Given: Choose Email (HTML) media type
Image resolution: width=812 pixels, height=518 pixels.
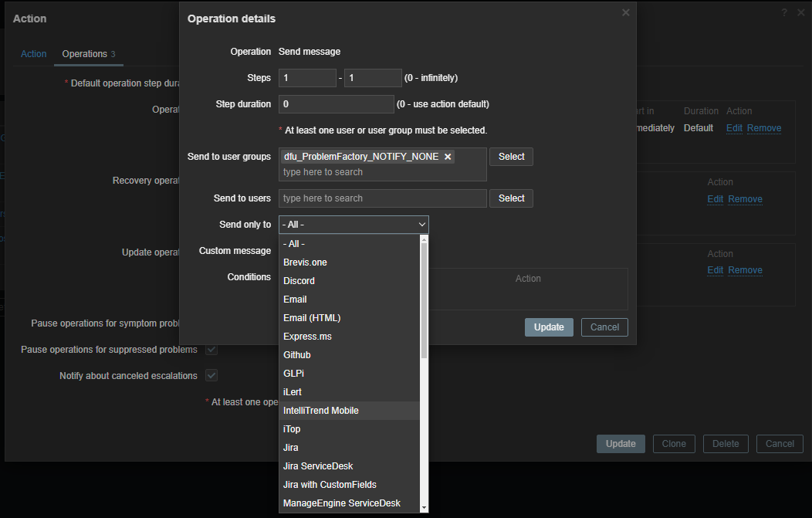Looking at the screenshot, I should pyautogui.click(x=312, y=317).
